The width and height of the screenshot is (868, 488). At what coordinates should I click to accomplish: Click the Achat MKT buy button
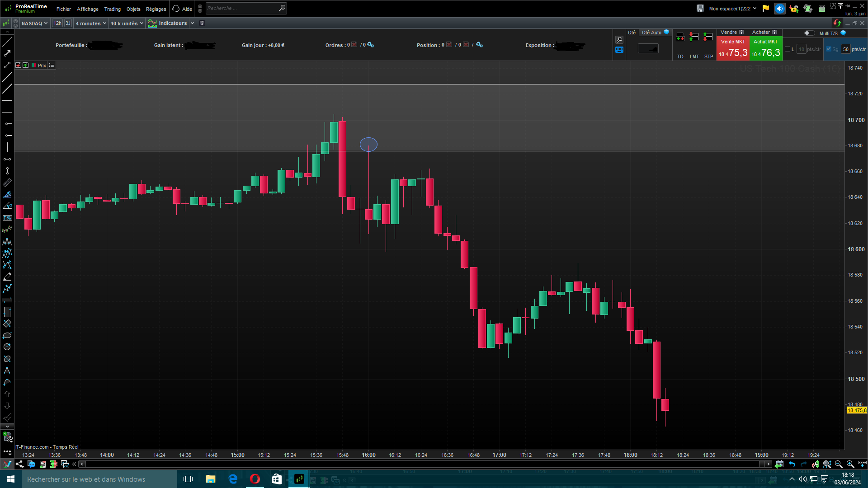tap(766, 49)
